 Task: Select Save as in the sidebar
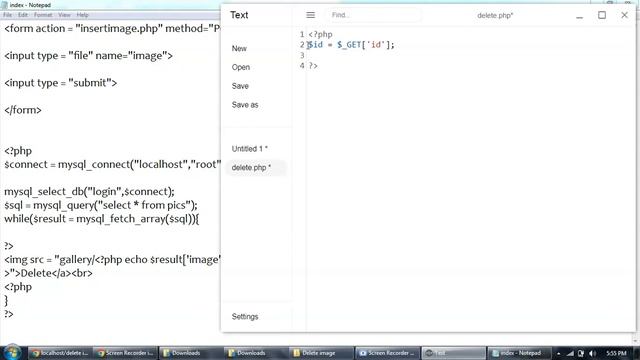click(x=245, y=105)
